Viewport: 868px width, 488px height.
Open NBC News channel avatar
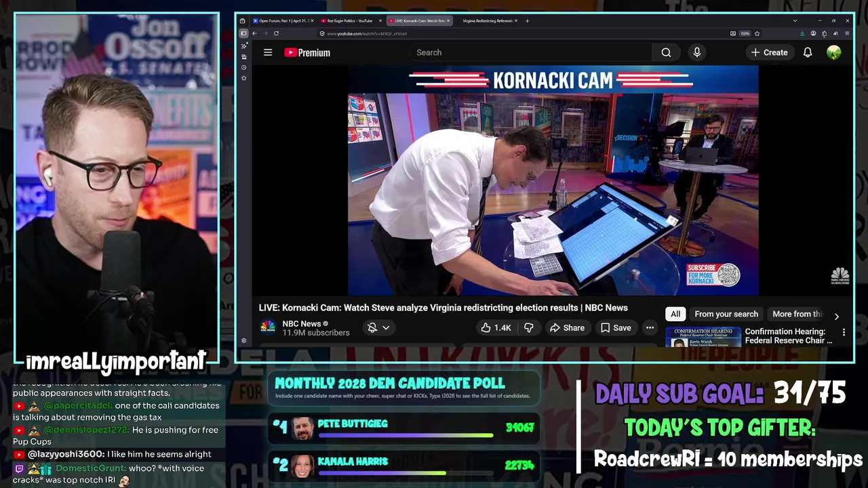tap(269, 327)
